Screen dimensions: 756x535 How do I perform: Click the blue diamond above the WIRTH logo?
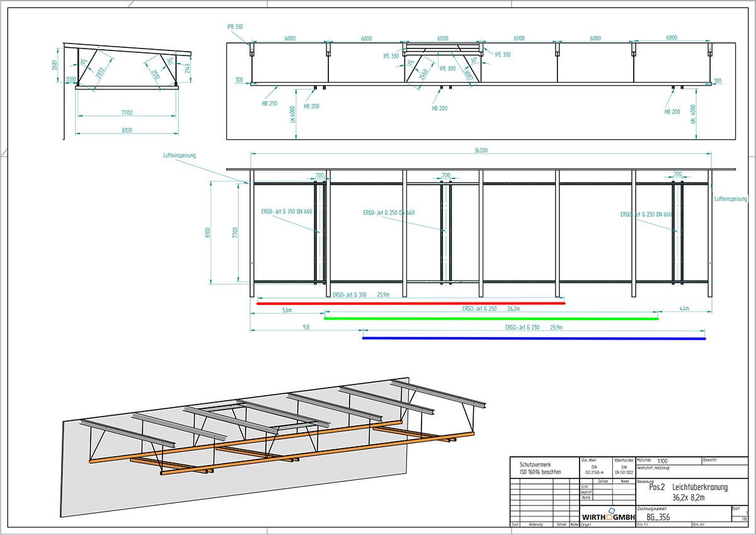pyautogui.click(x=610, y=509)
